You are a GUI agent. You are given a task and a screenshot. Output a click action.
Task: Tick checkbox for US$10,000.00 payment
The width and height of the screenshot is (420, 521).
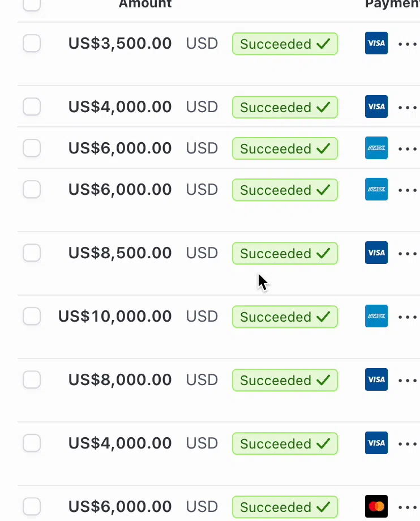coord(32,317)
